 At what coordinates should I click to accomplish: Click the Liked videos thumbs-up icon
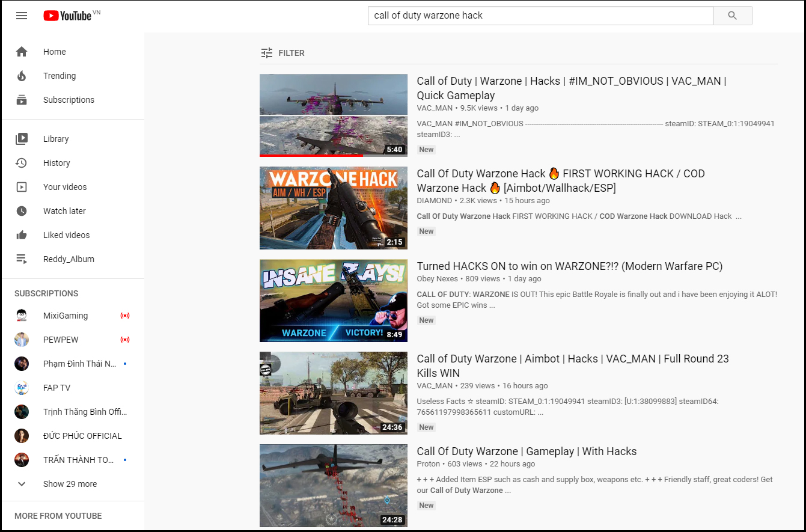pos(22,235)
